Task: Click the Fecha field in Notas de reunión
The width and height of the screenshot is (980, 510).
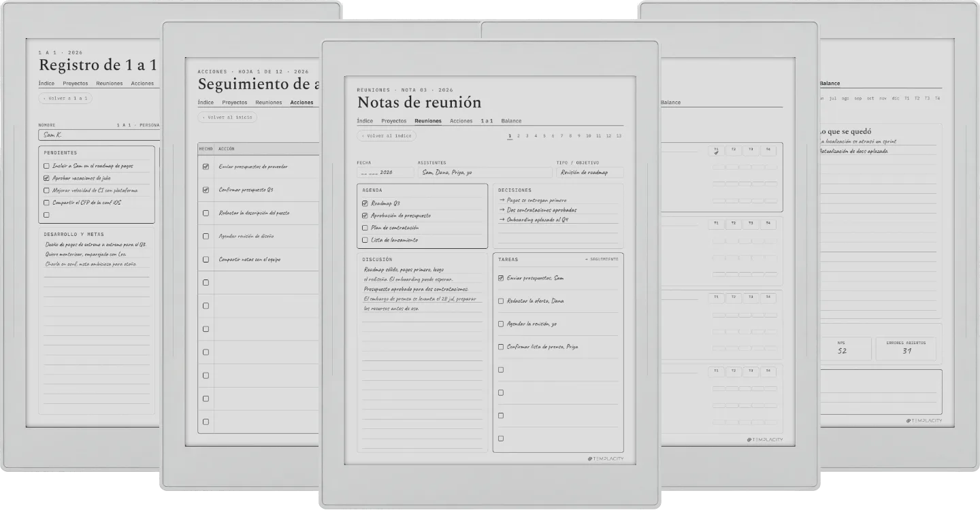Action: (385, 173)
